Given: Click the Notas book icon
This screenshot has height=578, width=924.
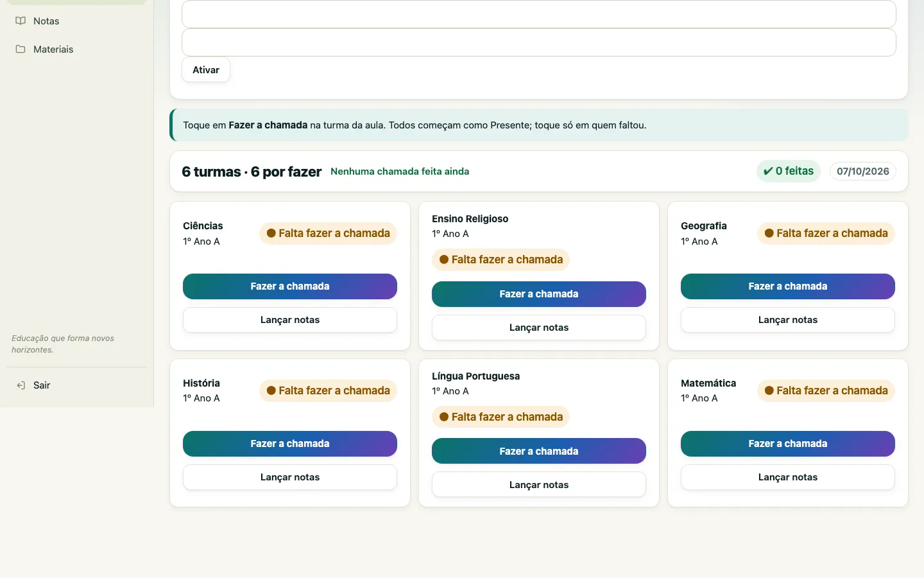Looking at the screenshot, I should click(21, 21).
